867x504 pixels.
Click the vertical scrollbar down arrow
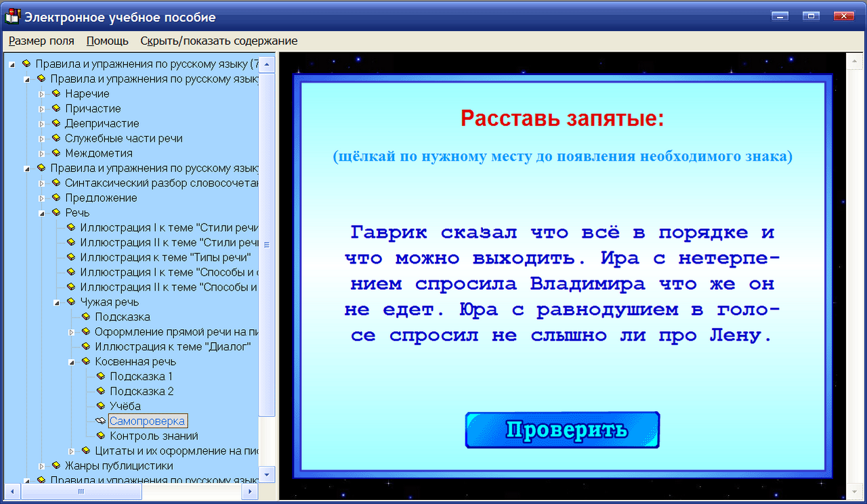[266, 475]
